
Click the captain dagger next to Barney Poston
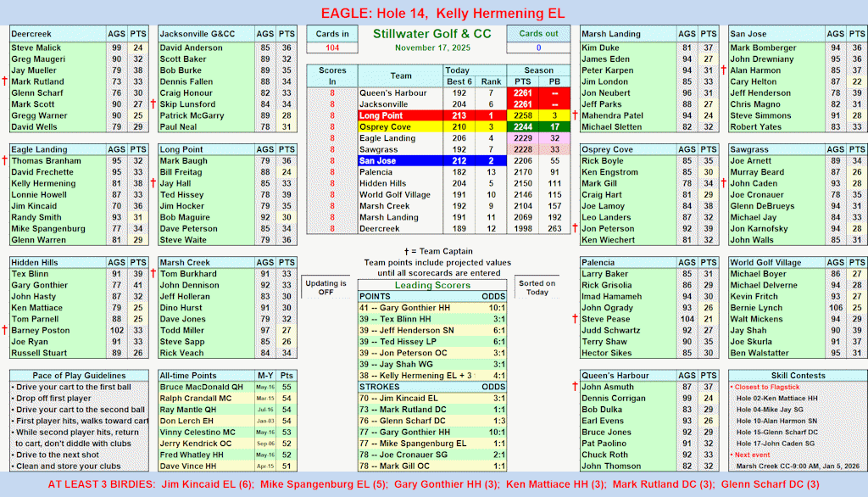[4, 331]
